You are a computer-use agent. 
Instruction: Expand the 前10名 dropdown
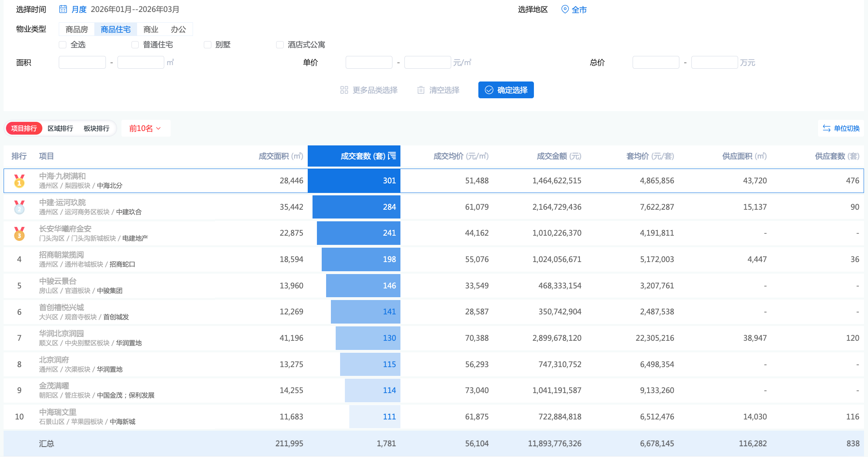[x=145, y=128]
